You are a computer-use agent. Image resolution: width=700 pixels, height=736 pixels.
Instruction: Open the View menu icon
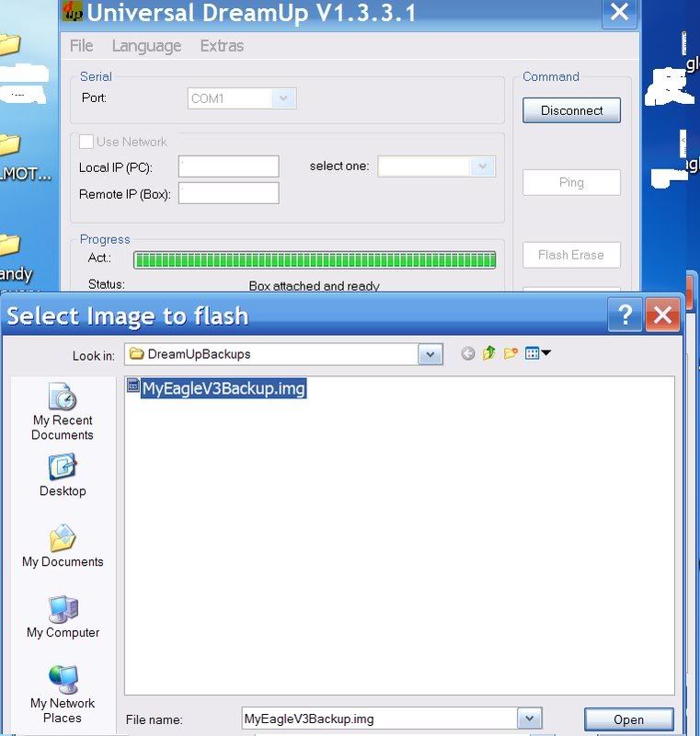tap(537, 353)
